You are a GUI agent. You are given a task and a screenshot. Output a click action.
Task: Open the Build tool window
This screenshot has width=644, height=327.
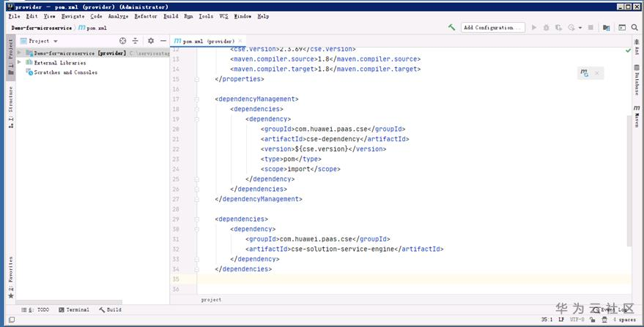[x=110, y=309]
